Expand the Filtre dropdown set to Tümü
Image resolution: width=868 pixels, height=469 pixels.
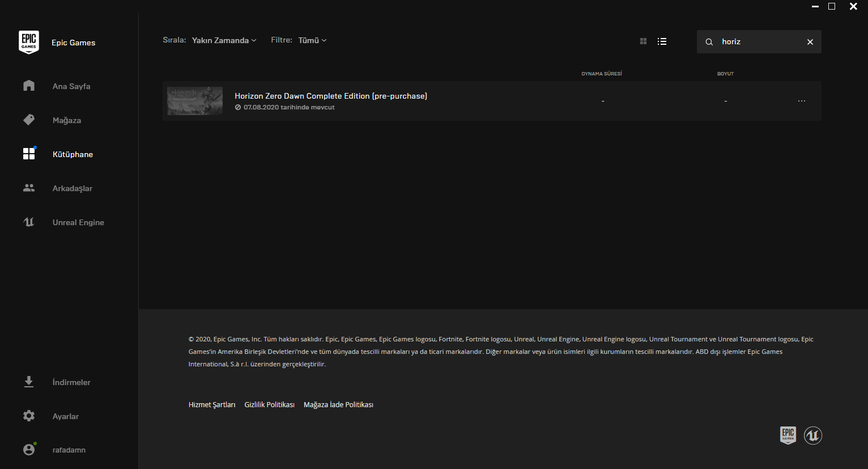click(313, 40)
